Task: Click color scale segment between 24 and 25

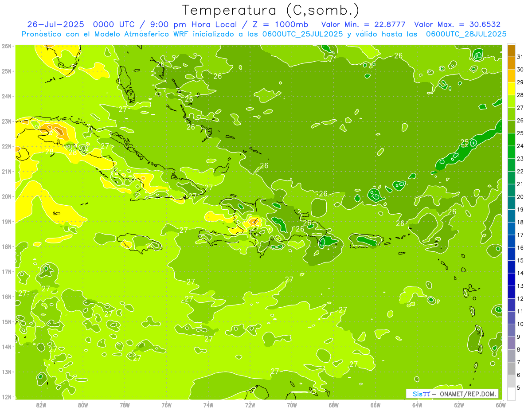Action: [x=512, y=140]
